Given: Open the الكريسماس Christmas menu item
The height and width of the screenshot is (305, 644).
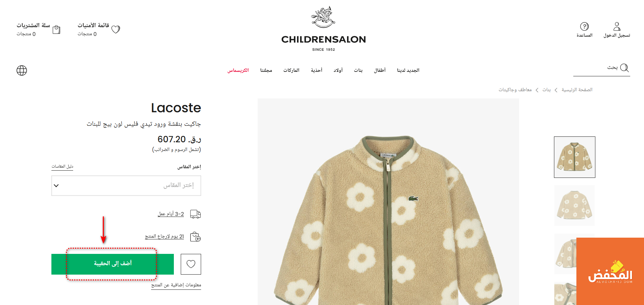Looking at the screenshot, I should (238, 70).
